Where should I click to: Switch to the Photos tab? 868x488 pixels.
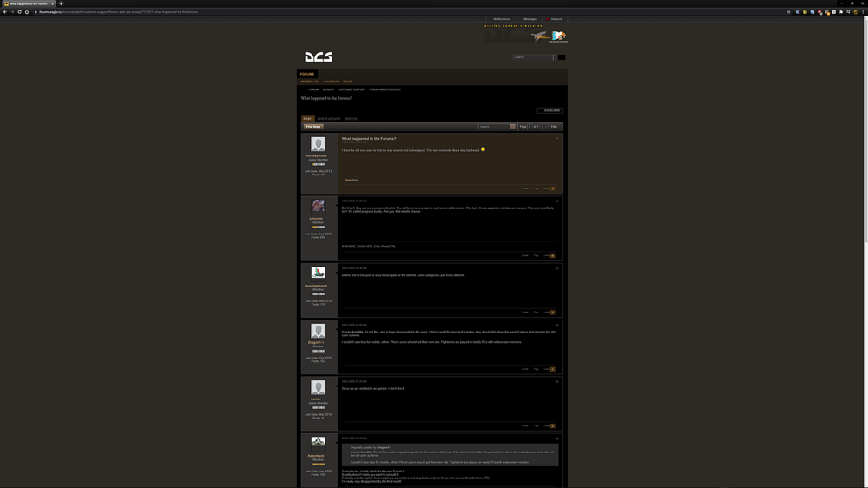[351, 119]
